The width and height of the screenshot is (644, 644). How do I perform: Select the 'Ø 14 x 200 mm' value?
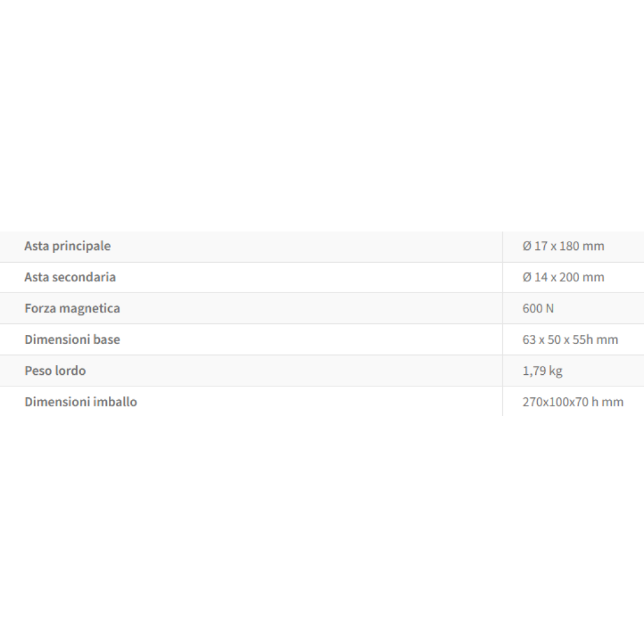pyautogui.click(x=563, y=278)
